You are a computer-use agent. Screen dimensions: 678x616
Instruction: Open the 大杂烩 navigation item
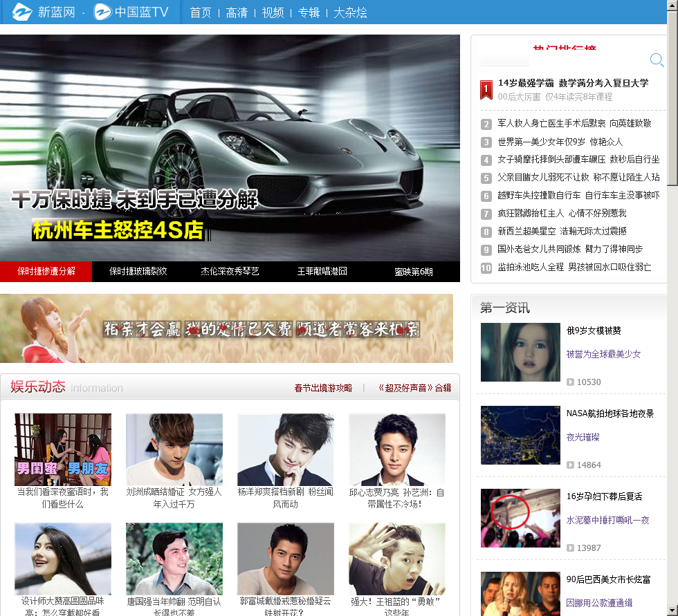[x=350, y=12]
